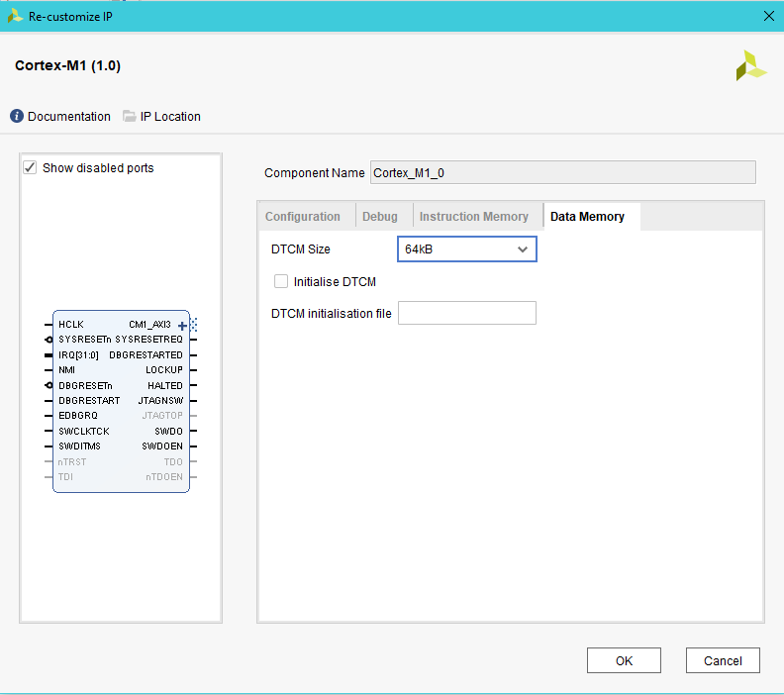This screenshot has height=695, width=784.
Task: Select the SWDITMS port label
Action: pyautogui.click(x=79, y=446)
